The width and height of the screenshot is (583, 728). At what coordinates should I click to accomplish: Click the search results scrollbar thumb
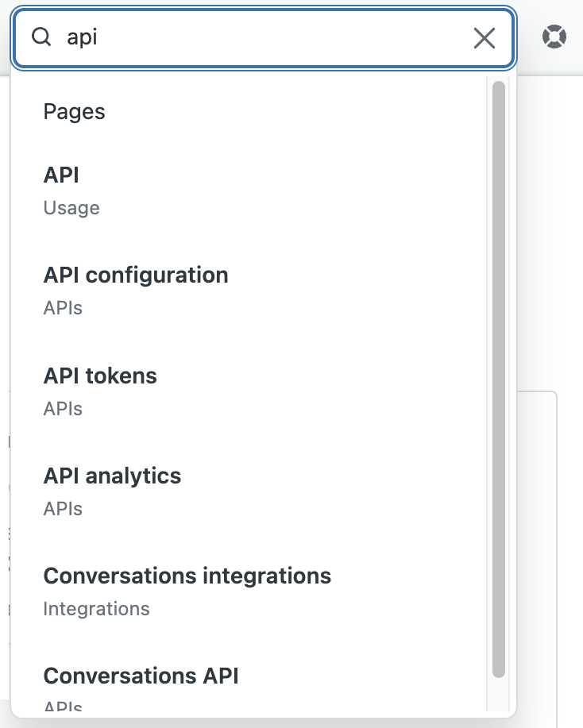(498, 379)
